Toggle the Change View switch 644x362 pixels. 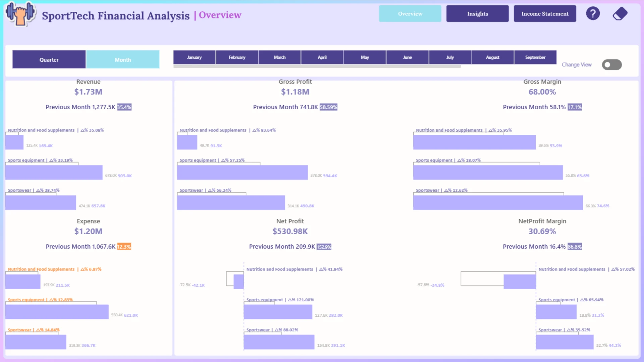click(612, 65)
